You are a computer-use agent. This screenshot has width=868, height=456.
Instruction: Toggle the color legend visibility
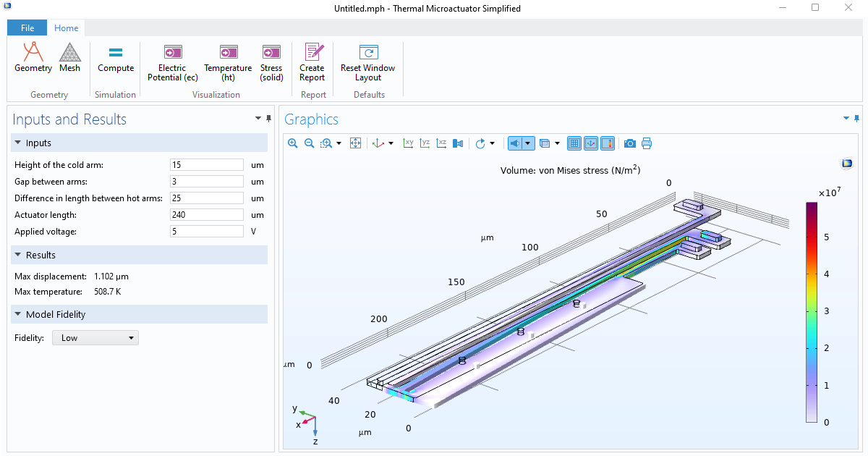pyautogui.click(x=608, y=143)
